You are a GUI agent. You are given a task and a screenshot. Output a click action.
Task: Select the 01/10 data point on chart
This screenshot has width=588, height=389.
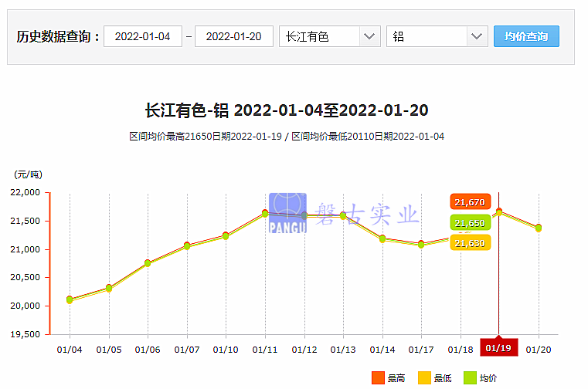tap(226, 235)
